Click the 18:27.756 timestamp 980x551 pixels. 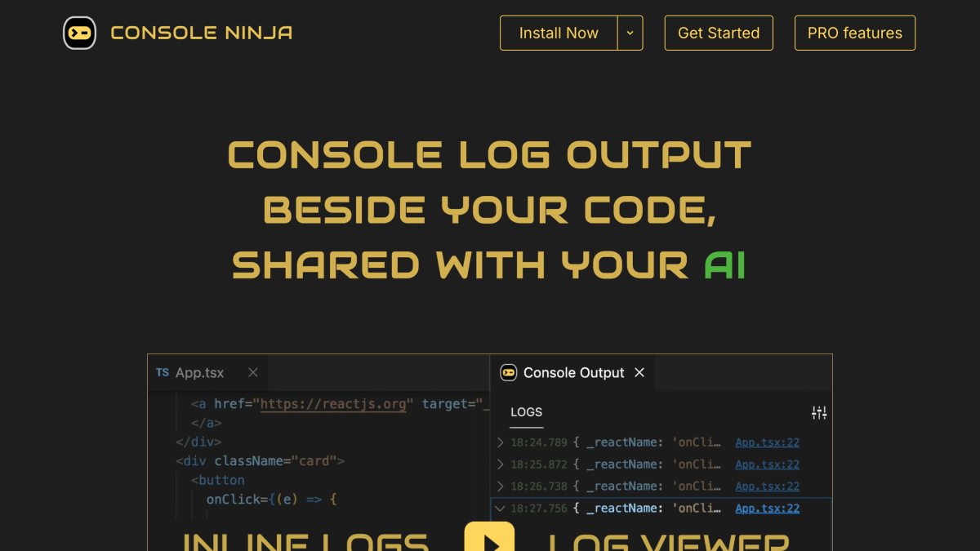(538, 509)
